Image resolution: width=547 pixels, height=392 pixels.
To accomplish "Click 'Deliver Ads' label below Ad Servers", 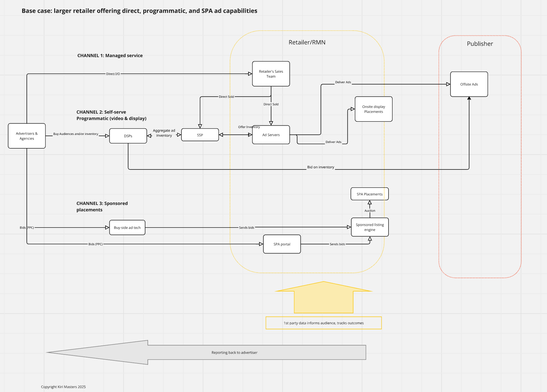I will (x=333, y=142).
